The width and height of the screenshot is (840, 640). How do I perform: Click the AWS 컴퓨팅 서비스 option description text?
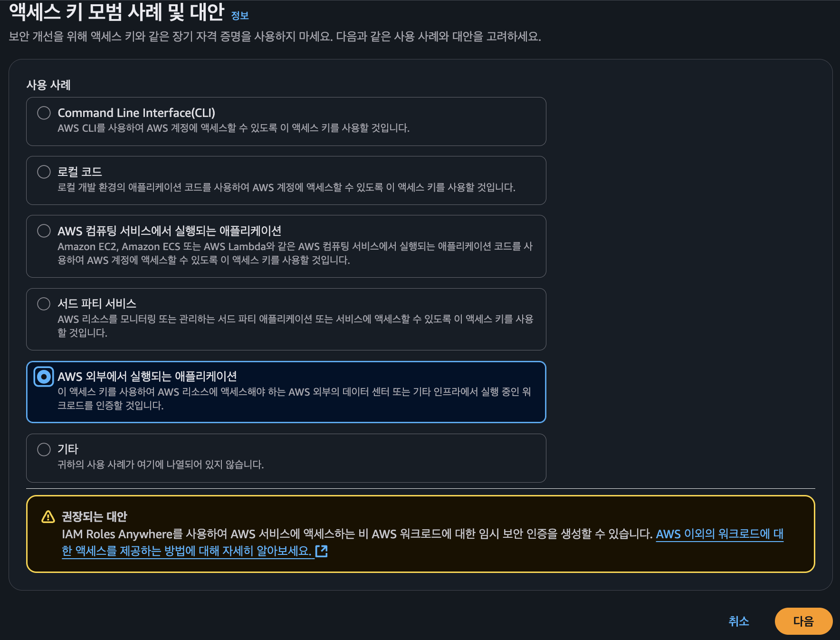coord(295,253)
